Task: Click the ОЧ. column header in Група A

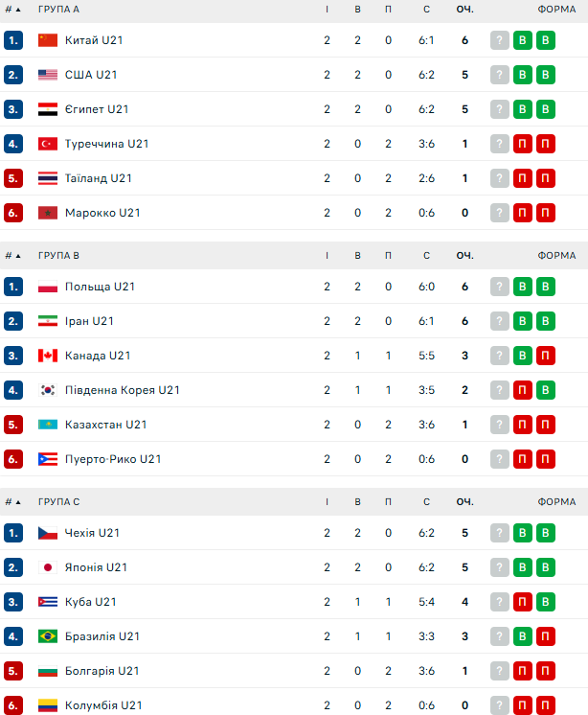Action: (464, 10)
